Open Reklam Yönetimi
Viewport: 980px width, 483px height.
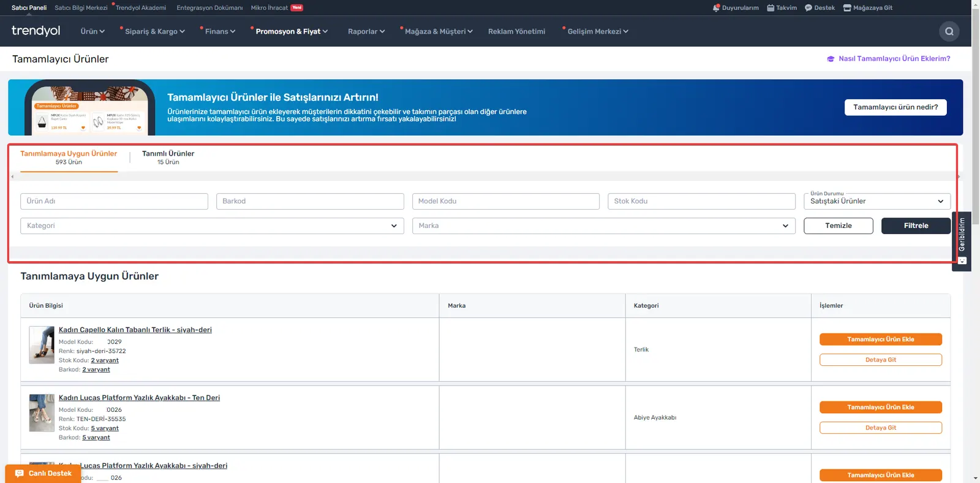point(516,31)
